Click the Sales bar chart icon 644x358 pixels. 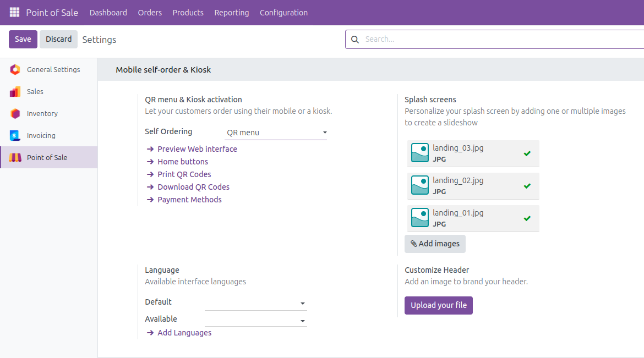click(15, 92)
